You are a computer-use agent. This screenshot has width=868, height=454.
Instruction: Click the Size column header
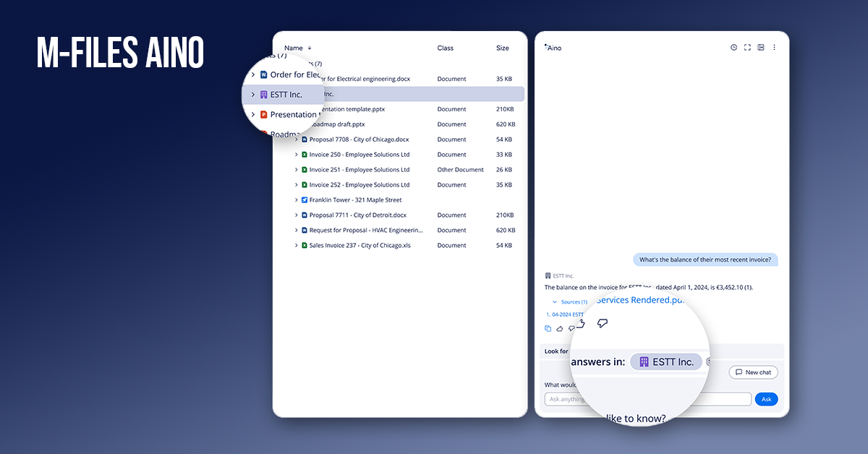point(502,48)
